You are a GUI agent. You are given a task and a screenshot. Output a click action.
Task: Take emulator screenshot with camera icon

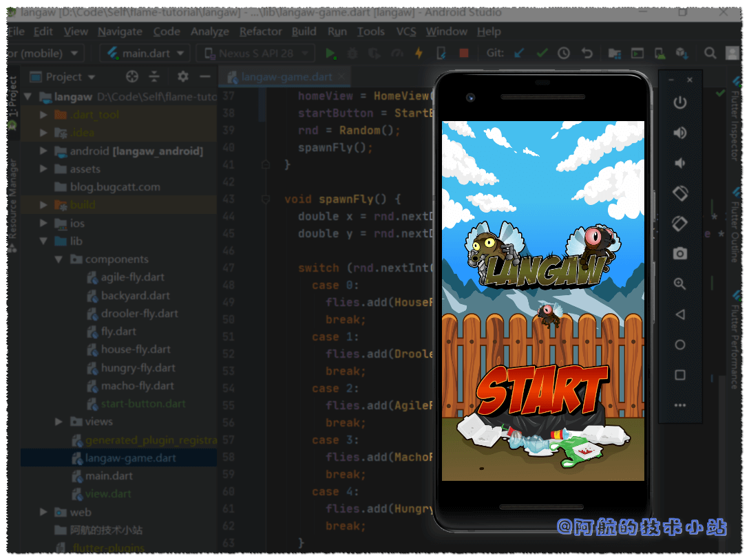(679, 254)
